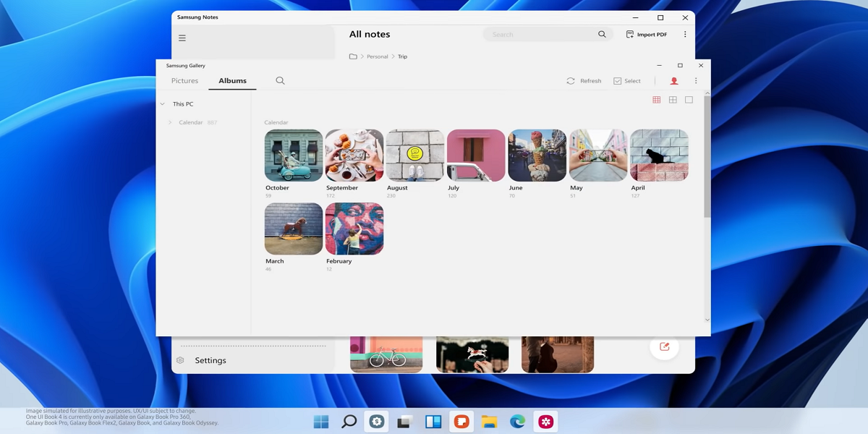The width and height of the screenshot is (868, 434).
Task: Click the search magnifier icon in Gallery
Action: click(280, 81)
